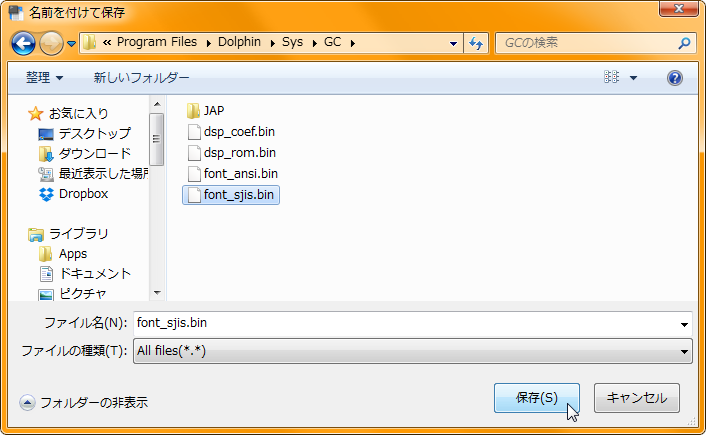Go back with the blue arrow button

pos(23,43)
